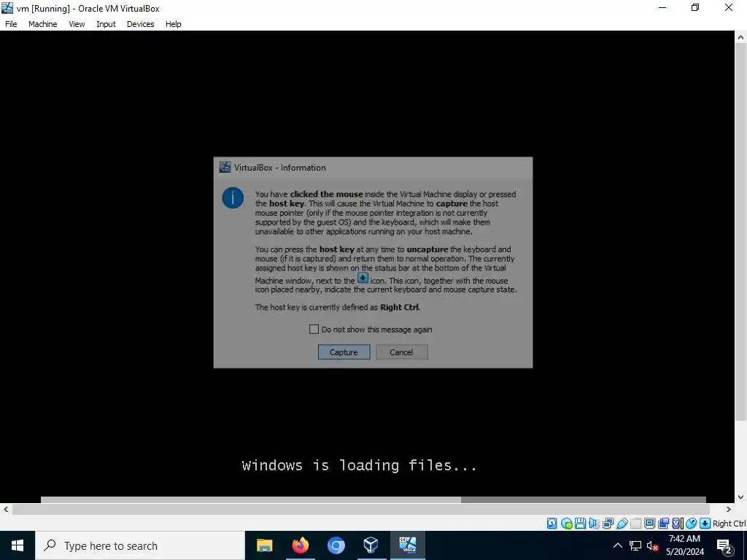Click the Right Ctrl host key label

click(x=729, y=524)
